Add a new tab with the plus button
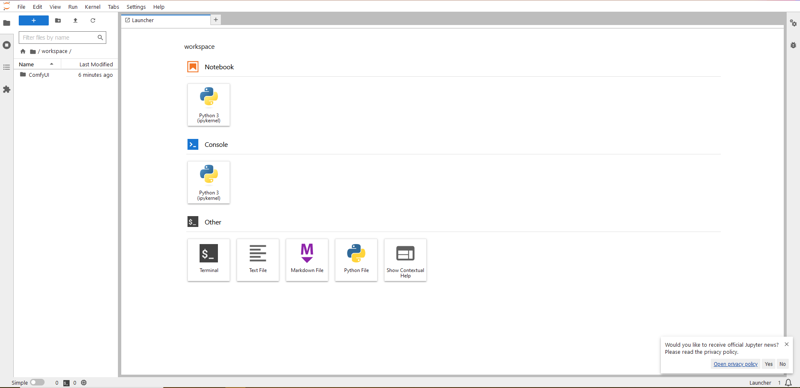The image size is (800, 388). pos(215,20)
